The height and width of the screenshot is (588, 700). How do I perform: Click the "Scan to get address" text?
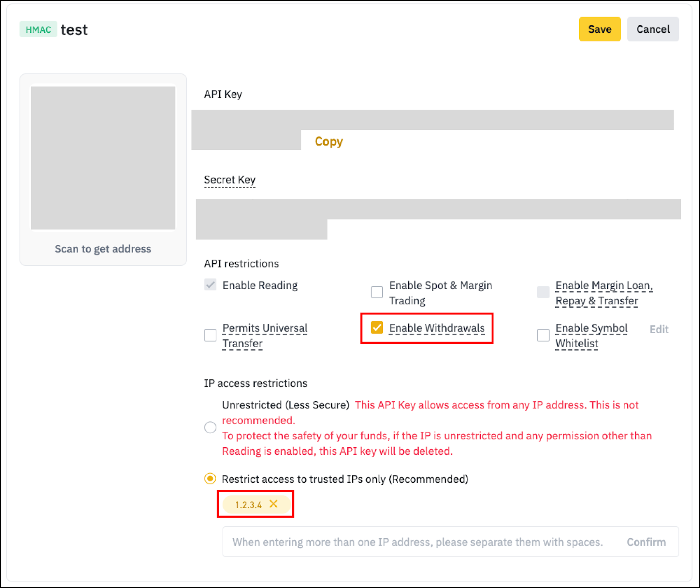(x=103, y=249)
